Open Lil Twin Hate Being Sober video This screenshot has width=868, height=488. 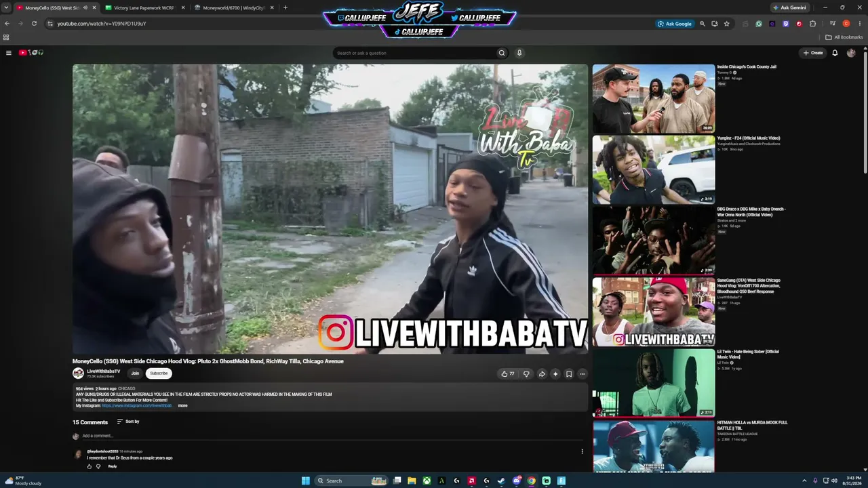tap(654, 384)
